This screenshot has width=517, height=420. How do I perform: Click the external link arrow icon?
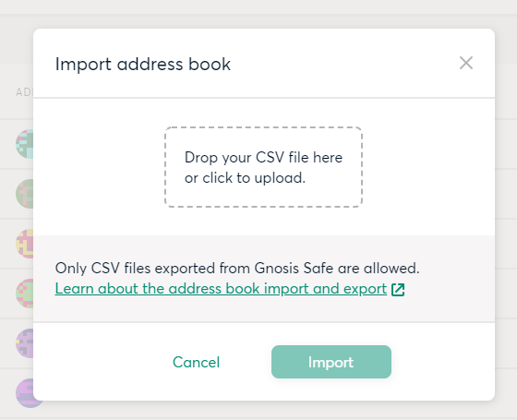pyautogui.click(x=398, y=290)
